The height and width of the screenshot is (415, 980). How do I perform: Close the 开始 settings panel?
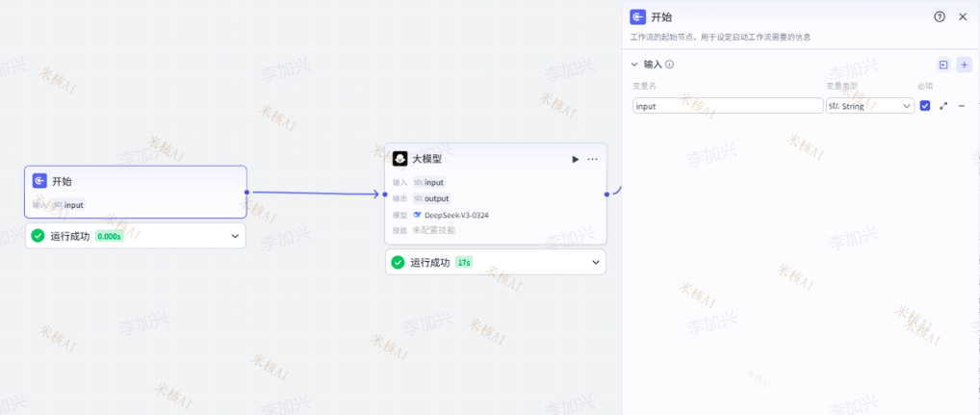tap(963, 16)
